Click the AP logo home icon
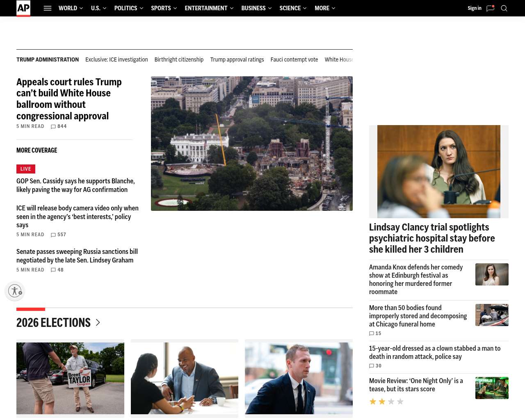 coord(23,8)
